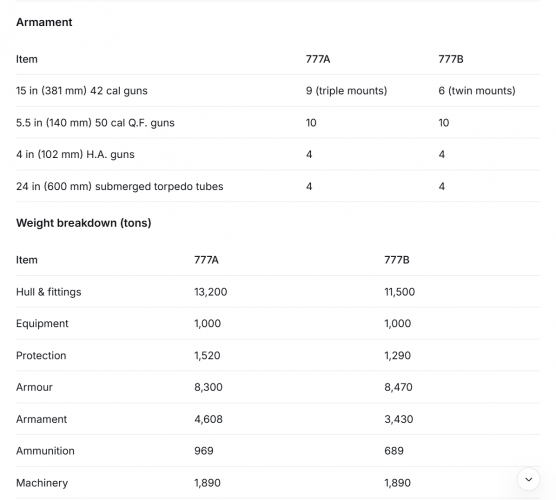The height and width of the screenshot is (500, 556).
Task: Select the Armament section heading
Action: [x=44, y=22]
